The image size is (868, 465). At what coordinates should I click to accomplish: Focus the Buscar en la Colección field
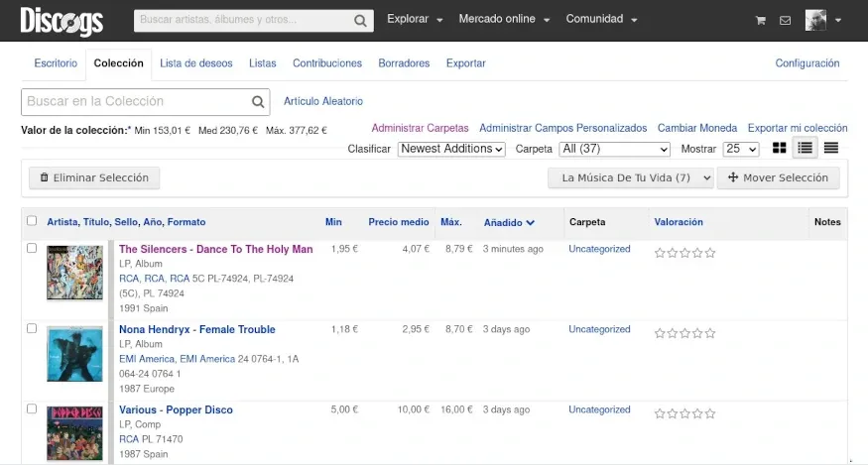136,102
